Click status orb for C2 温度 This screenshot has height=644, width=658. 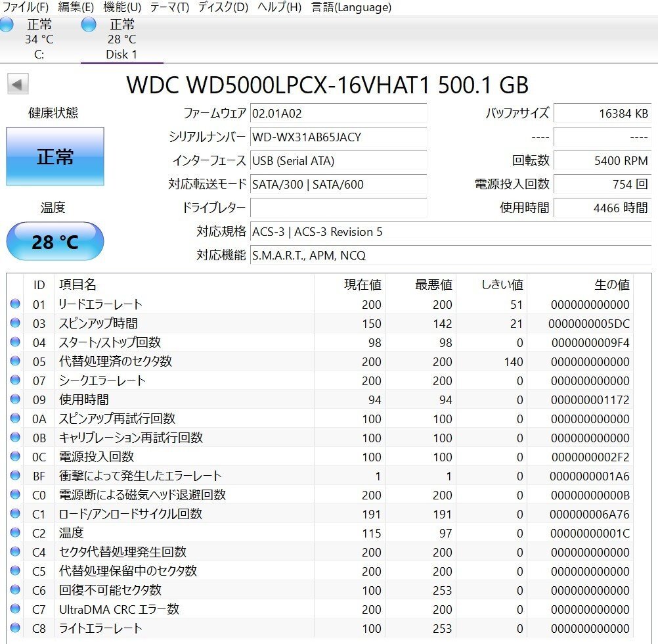pyautogui.click(x=15, y=532)
